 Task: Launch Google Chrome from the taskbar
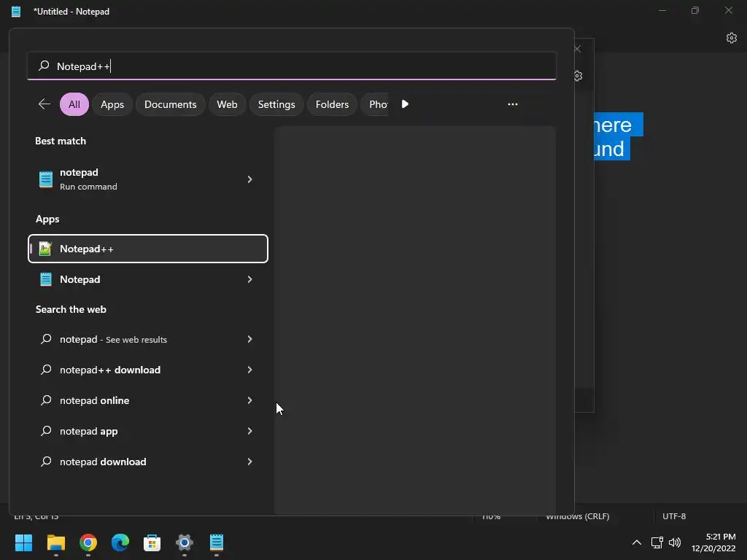click(x=88, y=542)
